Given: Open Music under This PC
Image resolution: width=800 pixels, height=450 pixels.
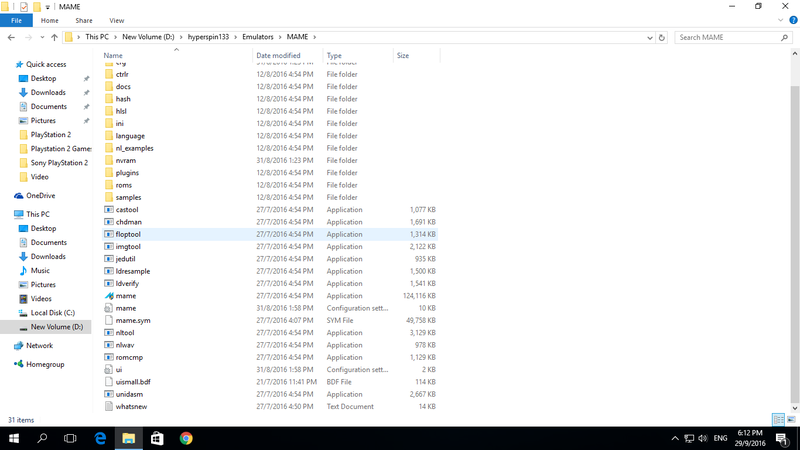Looking at the screenshot, I should tap(40, 270).
